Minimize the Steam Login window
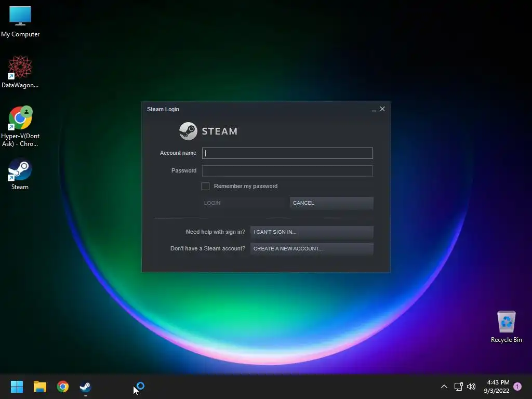 point(374,109)
